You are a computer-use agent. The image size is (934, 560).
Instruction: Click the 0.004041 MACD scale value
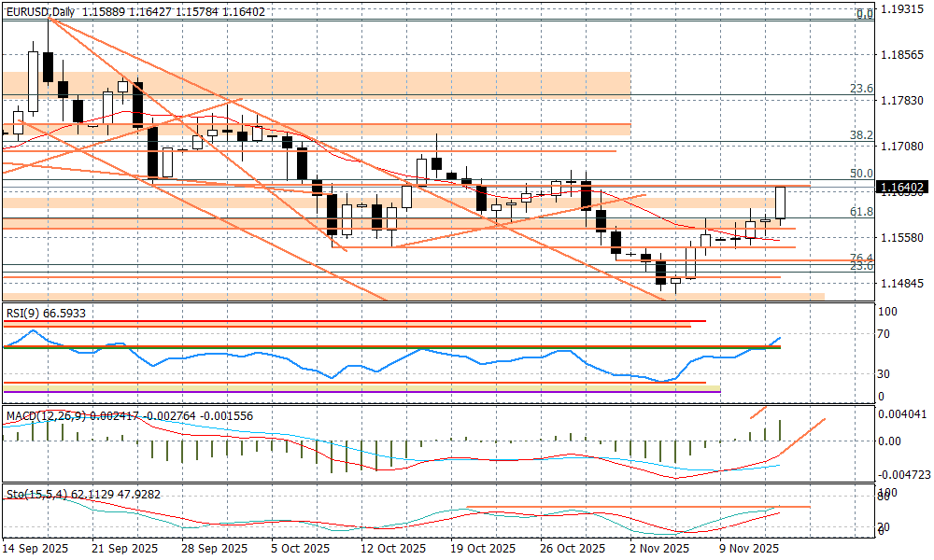click(x=901, y=413)
